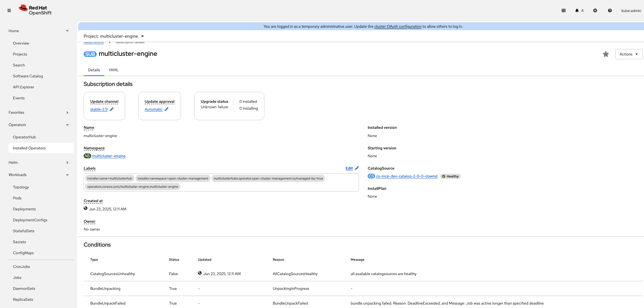Click the Update approval heading
The height and width of the screenshot is (308, 644).
159,101
